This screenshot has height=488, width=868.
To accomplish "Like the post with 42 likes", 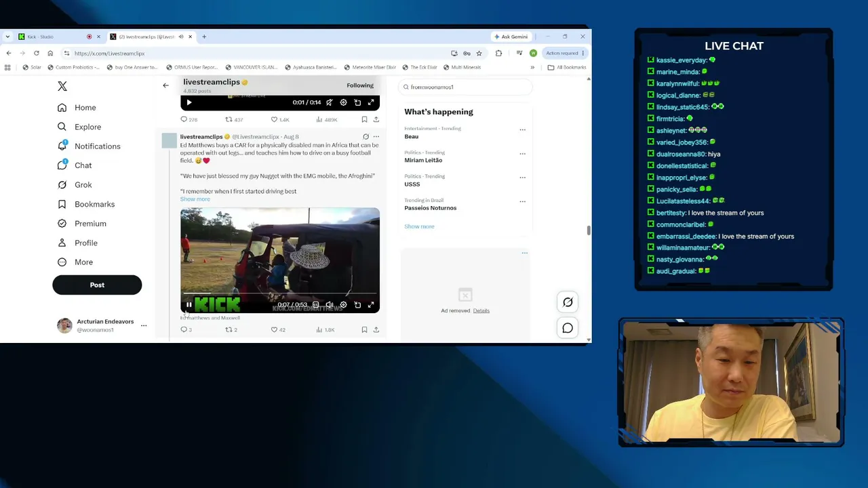I will pyautogui.click(x=278, y=330).
